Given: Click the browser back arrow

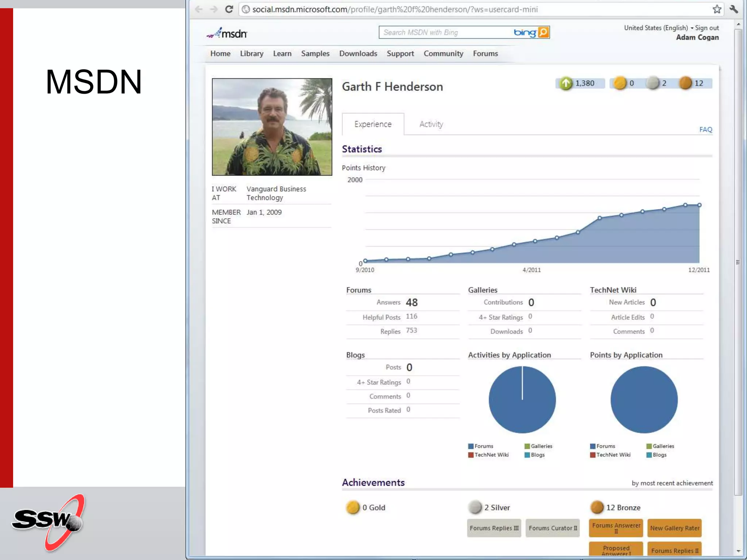Looking at the screenshot, I should 199,9.
